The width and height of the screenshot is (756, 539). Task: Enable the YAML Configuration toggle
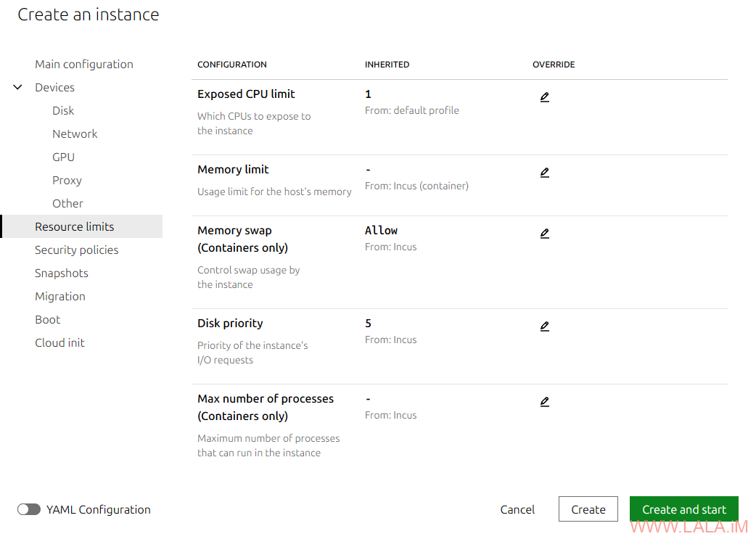(x=29, y=509)
